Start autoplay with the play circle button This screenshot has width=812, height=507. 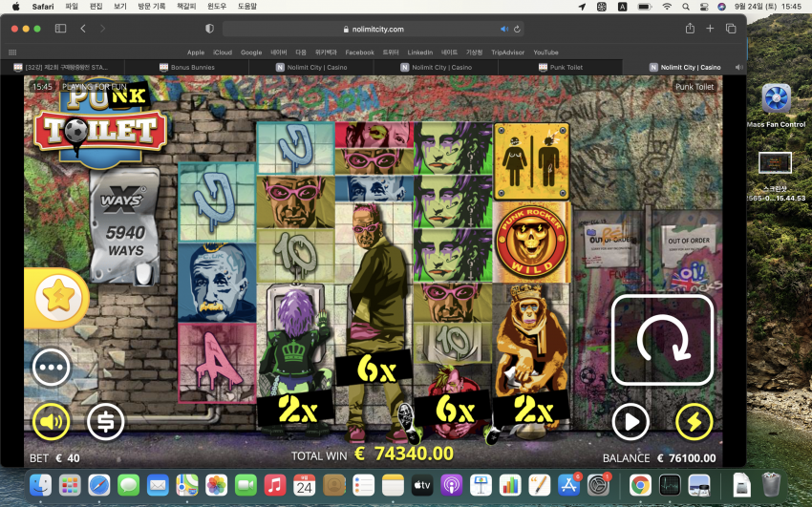tap(630, 422)
